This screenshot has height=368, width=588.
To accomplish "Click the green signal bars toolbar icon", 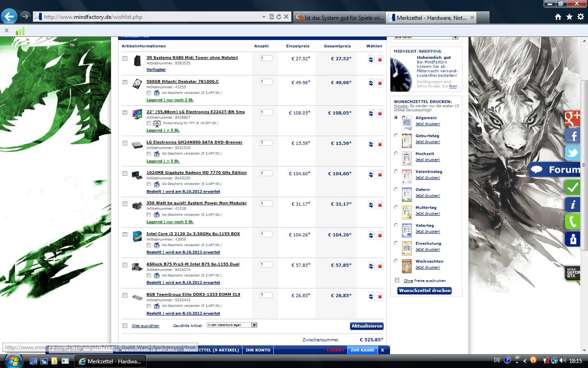I will (20, 31).
